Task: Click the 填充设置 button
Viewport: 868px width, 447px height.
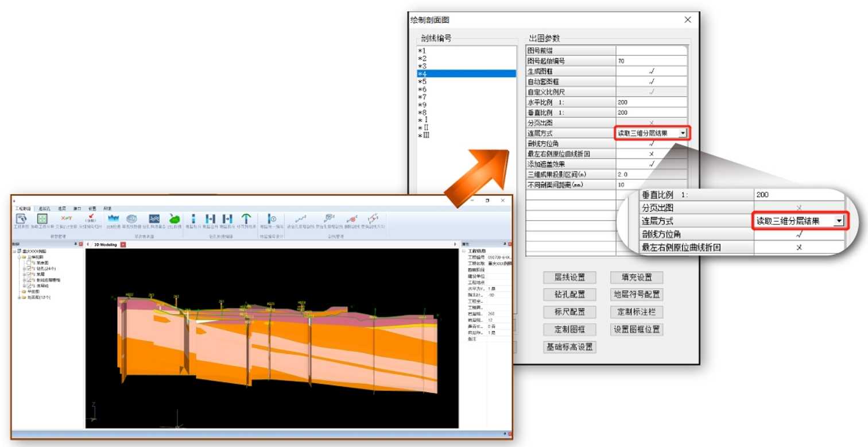Action: [636, 278]
